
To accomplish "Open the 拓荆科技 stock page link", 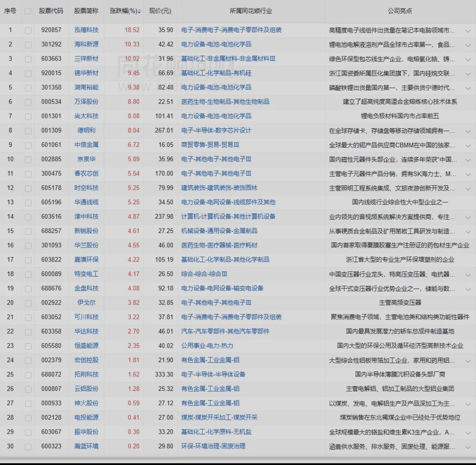I will 86,375.
